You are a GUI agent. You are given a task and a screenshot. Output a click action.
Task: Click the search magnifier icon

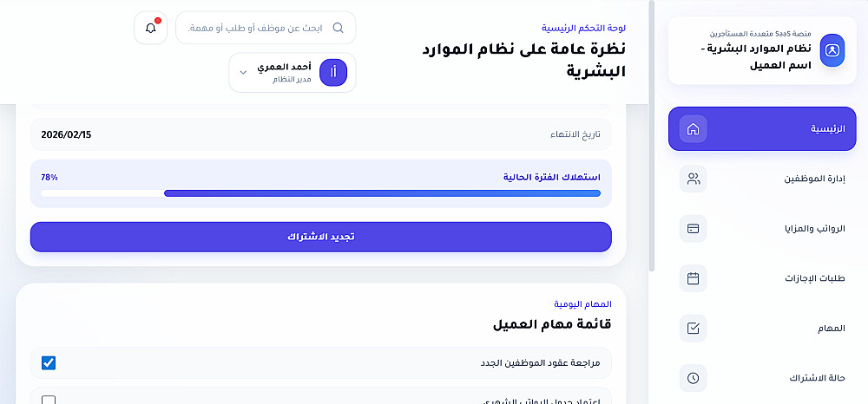coord(338,28)
